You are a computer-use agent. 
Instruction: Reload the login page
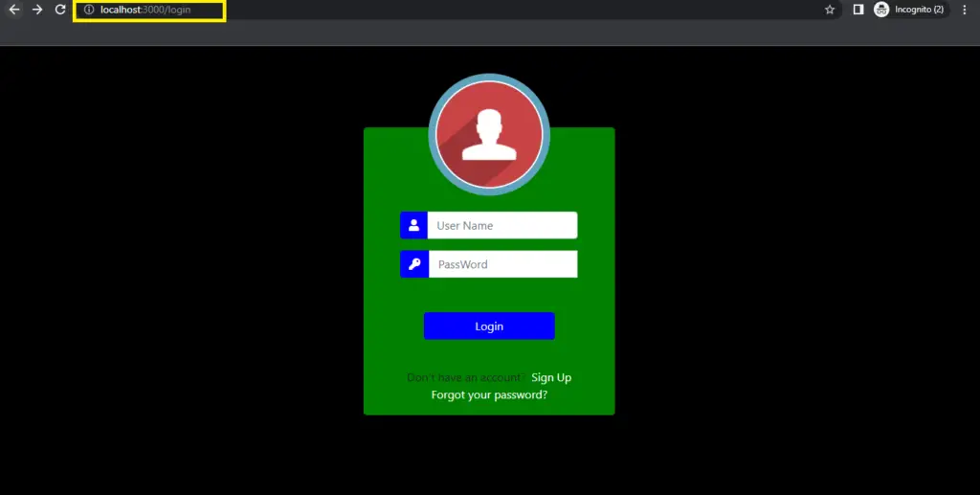pyautogui.click(x=60, y=10)
